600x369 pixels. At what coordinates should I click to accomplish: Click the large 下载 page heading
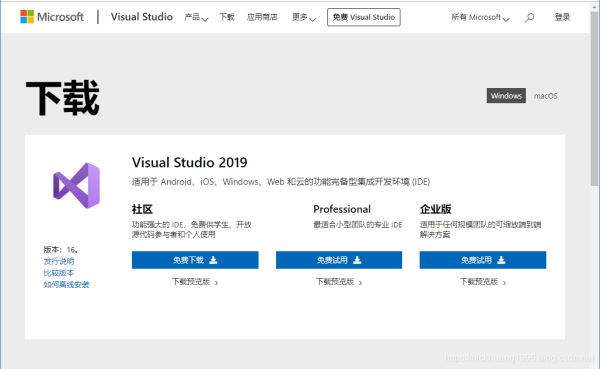[62, 98]
